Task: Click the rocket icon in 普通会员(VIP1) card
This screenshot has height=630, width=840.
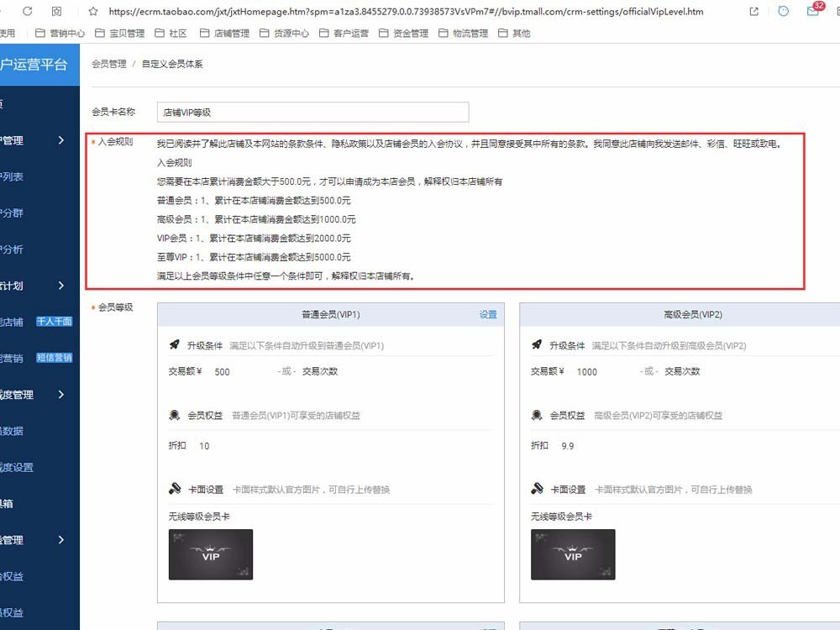Action: click(175, 344)
